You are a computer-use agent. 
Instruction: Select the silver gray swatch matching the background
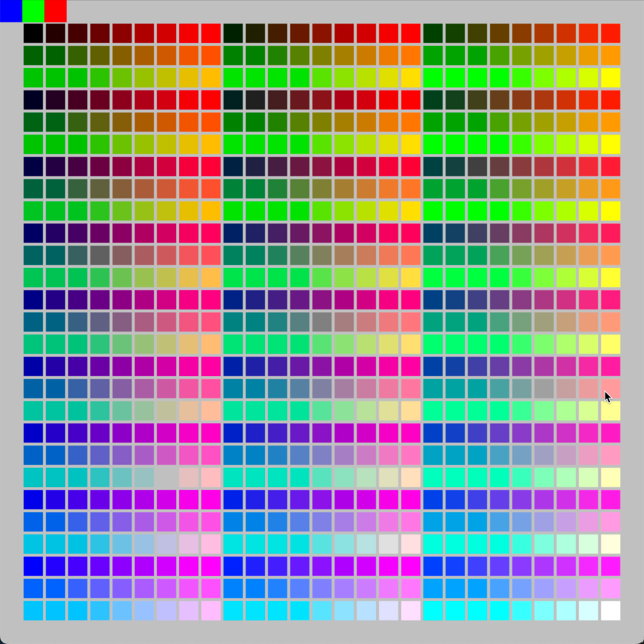click(x=167, y=477)
